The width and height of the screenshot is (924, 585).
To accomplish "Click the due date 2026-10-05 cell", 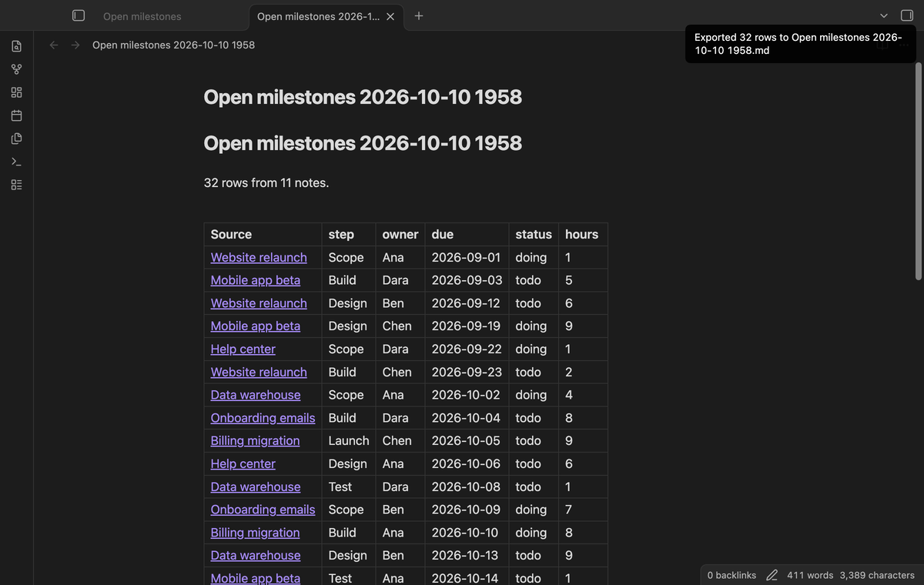I will (466, 441).
